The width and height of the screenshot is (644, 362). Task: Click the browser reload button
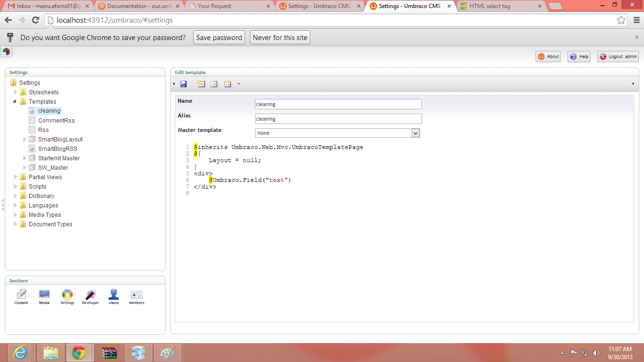(35, 20)
